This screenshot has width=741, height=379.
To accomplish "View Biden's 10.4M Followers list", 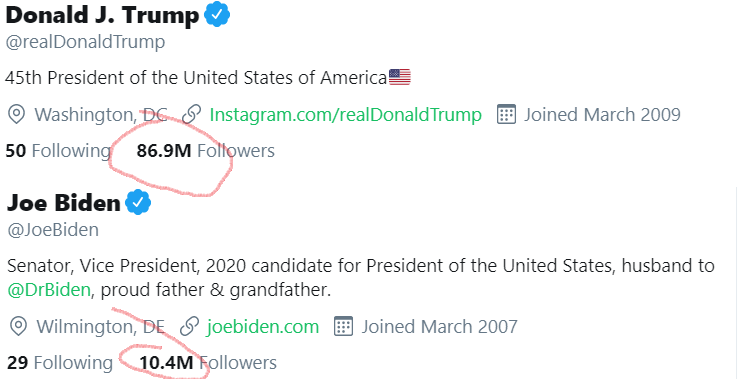I will point(208,362).
